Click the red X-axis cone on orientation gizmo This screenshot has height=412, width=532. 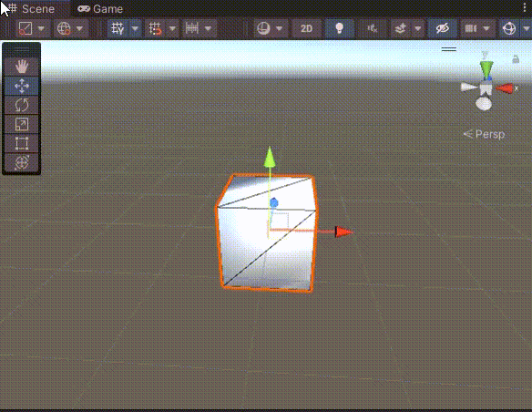pyautogui.click(x=504, y=88)
